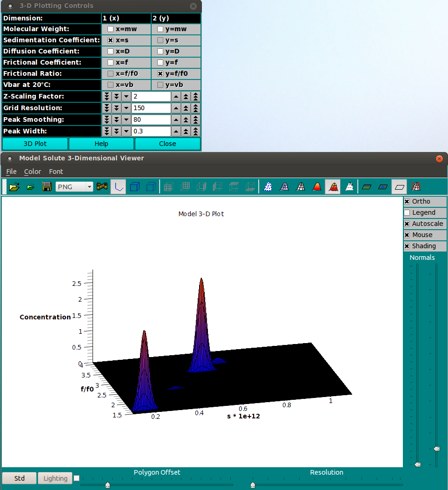The height and width of the screenshot is (490, 448).
Task: Select the green floor plane icon
Action: [367, 187]
